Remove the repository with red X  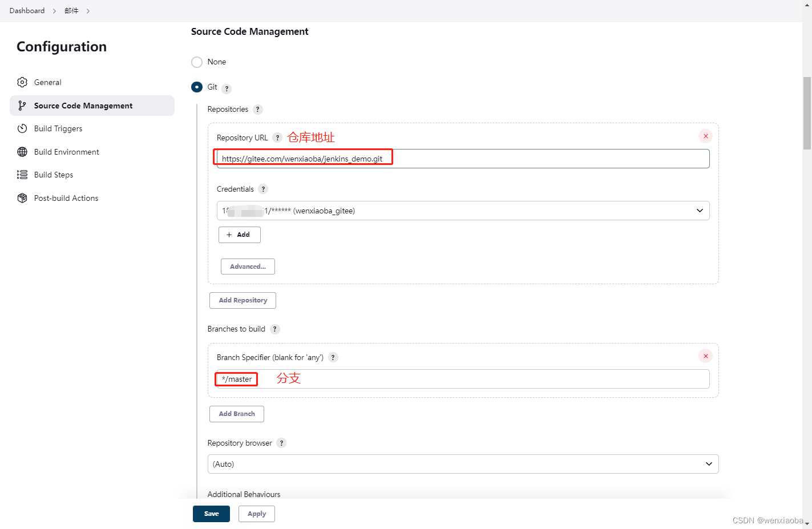tap(706, 136)
